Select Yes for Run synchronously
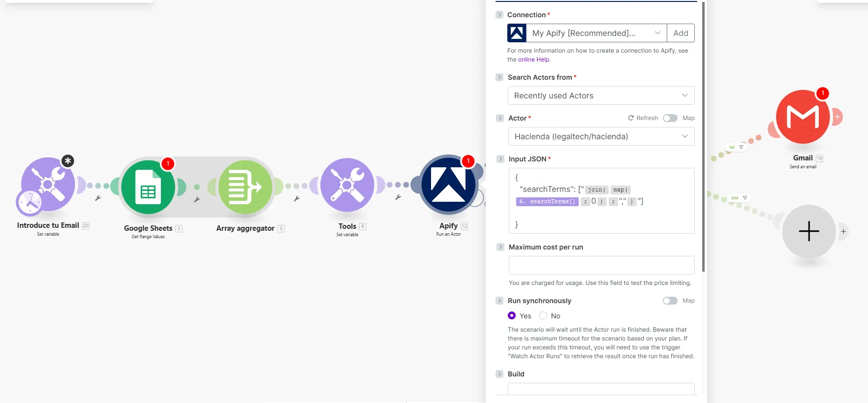This screenshot has width=868, height=403. coord(512,316)
